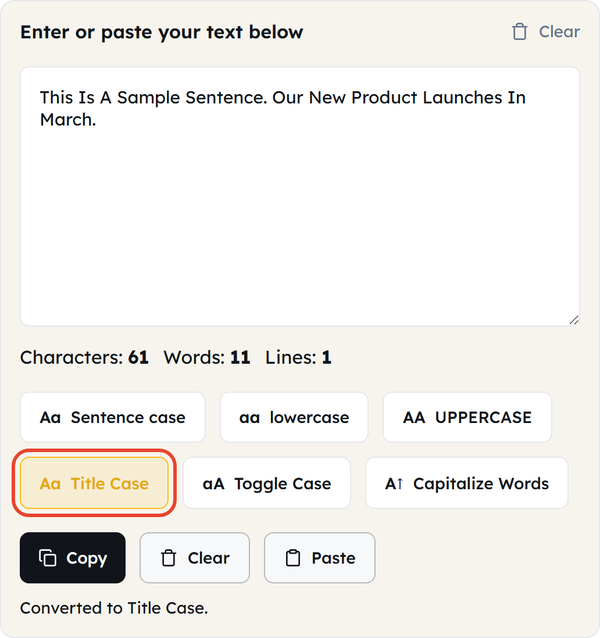
Task: Click the 'AA' icon on UPPERCASE button
Action: pyautogui.click(x=414, y=417)
